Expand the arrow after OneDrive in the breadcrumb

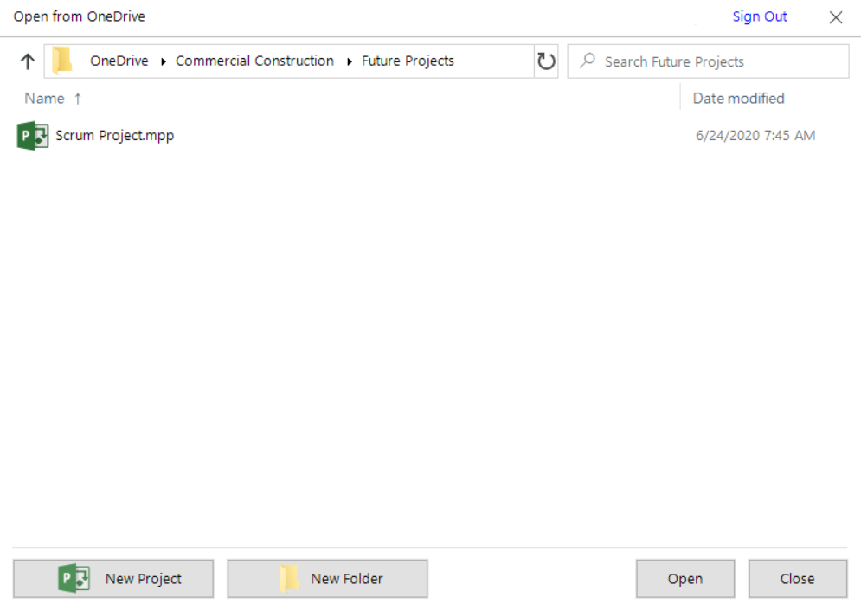(163, 61)
